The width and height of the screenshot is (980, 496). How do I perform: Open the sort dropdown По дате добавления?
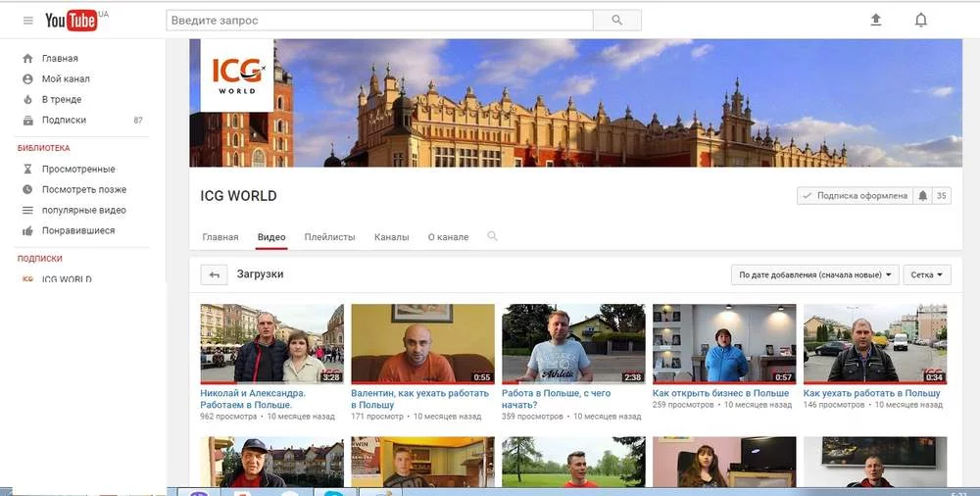tap(815, 274)
